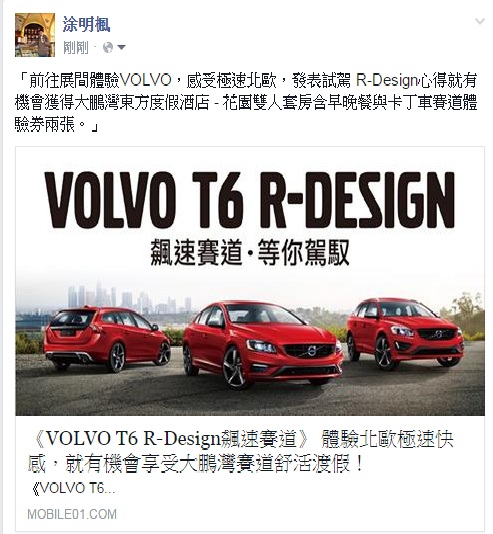Click the post text about 大鵬灣東方度假酒店
Image resolution: width=493 pixels, height=534 pixels.
246,103
